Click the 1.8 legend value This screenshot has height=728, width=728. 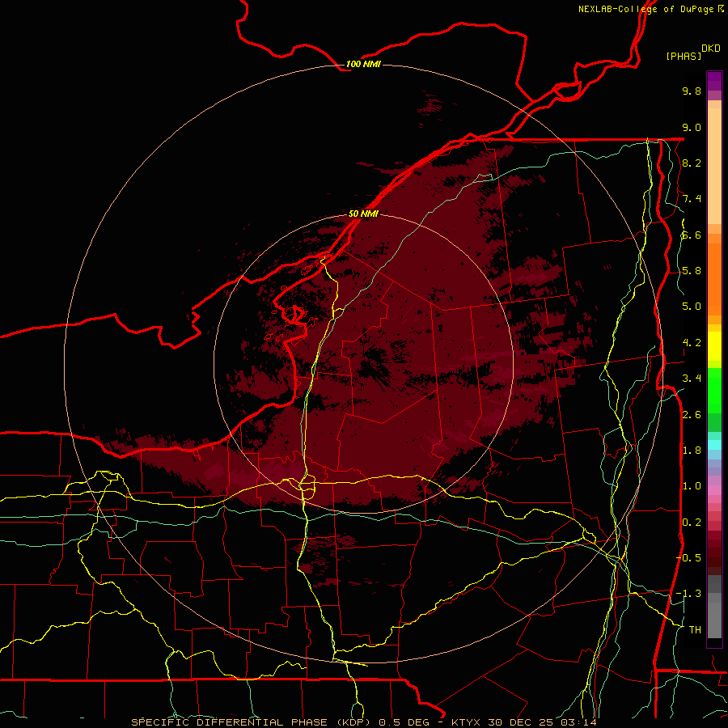(x=692, y=451)
